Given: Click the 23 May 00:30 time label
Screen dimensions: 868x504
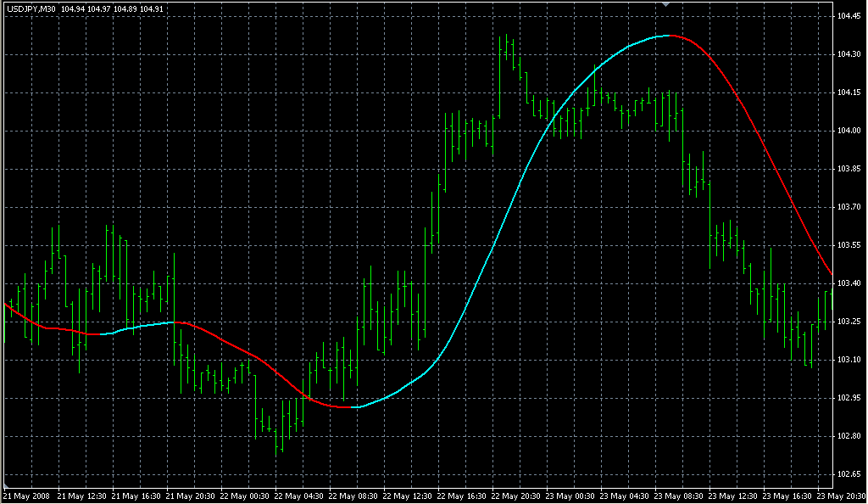Looking at the screenshot, I should (572, 496).
